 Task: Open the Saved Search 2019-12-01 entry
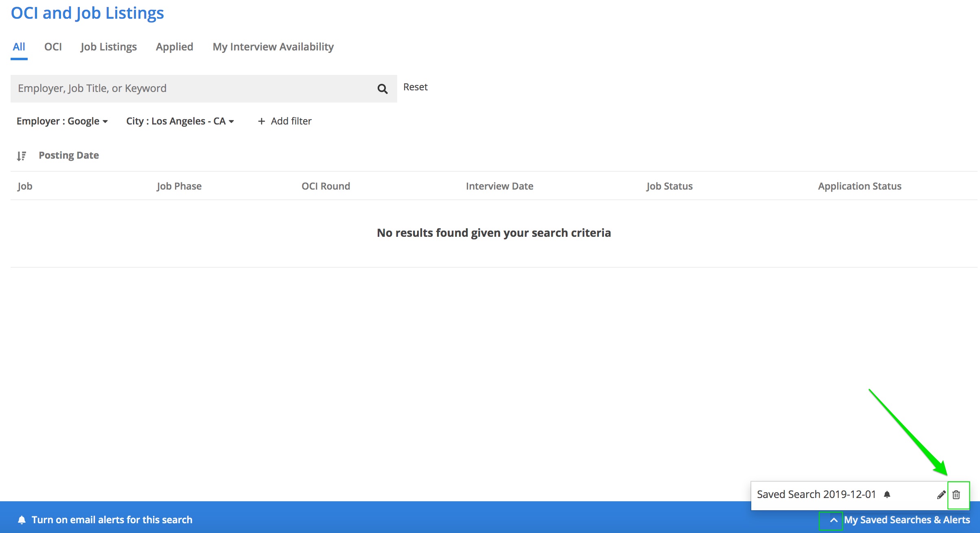click(816, 494)
